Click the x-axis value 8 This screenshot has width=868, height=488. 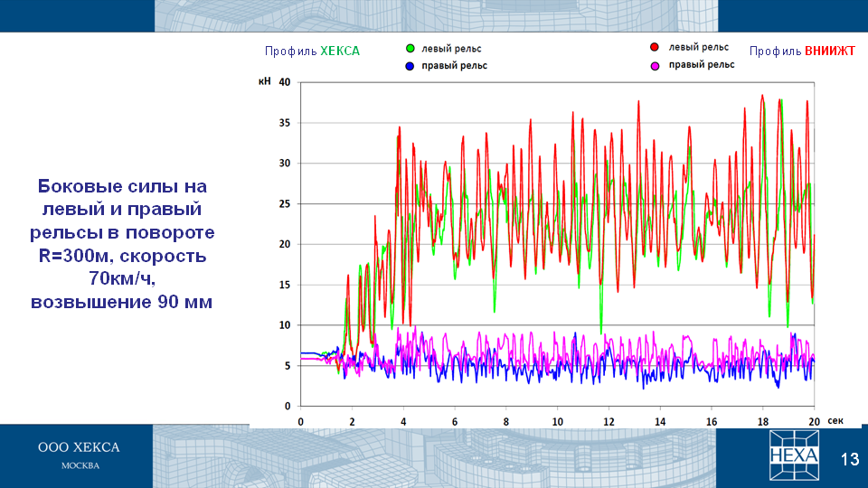pos(506,422)
